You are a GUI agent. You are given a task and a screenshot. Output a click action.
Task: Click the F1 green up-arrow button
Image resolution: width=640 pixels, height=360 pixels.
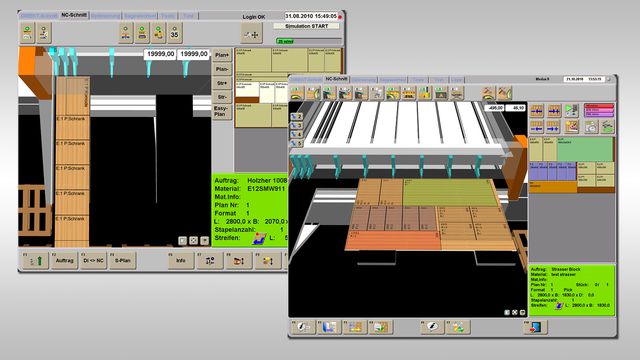35,260
